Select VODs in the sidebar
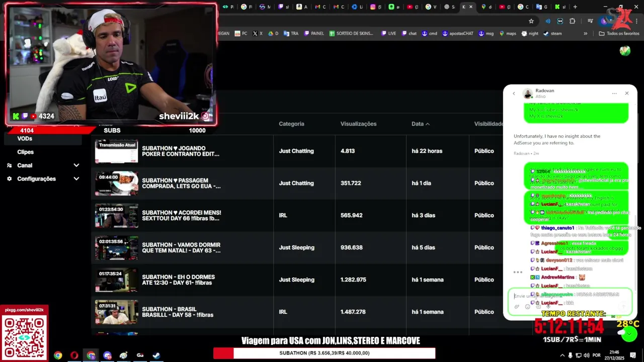The image size is (644, 362). point(25,139)
